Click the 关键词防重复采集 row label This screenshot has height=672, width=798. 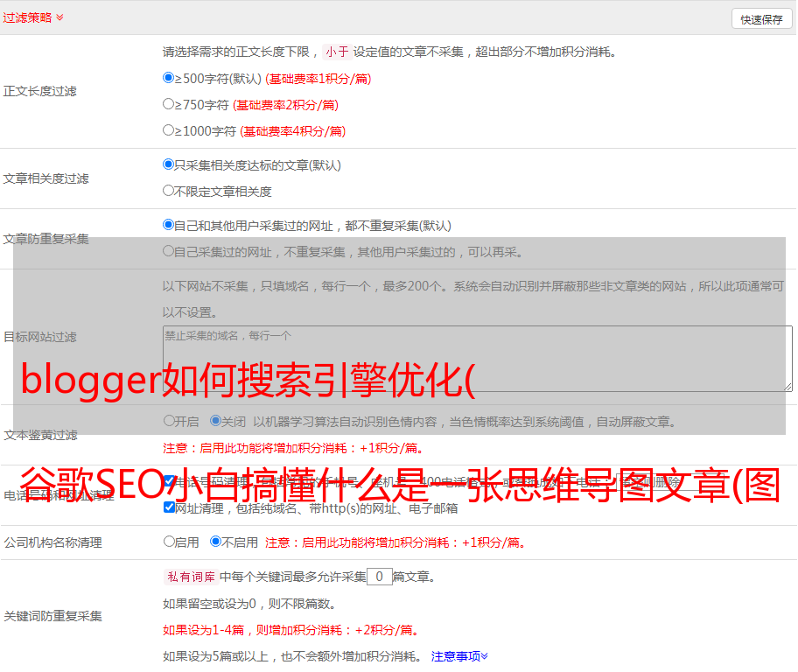52,617
